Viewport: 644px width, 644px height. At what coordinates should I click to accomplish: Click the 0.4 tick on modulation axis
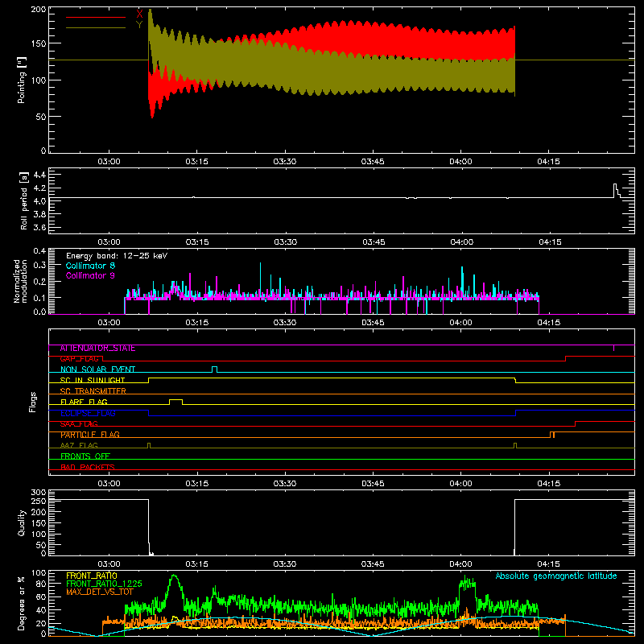39,251
